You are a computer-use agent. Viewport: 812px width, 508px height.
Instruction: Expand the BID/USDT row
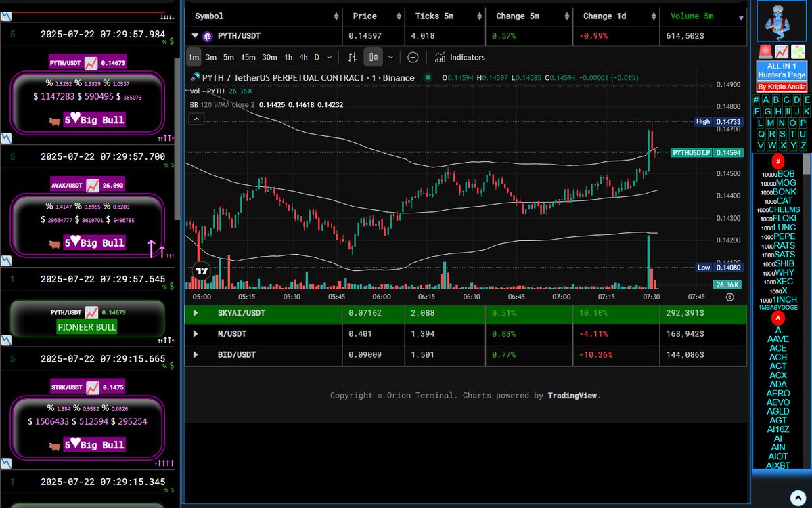(196, 354)
